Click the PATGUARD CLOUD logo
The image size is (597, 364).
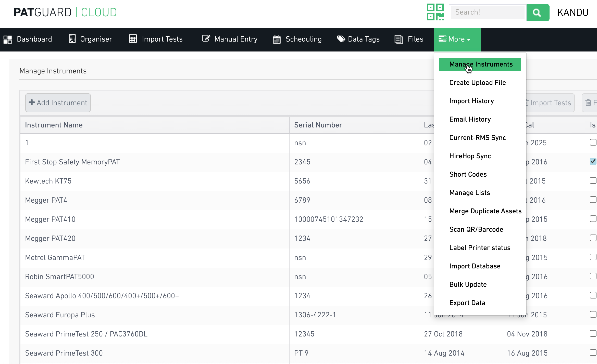[65, 12]
